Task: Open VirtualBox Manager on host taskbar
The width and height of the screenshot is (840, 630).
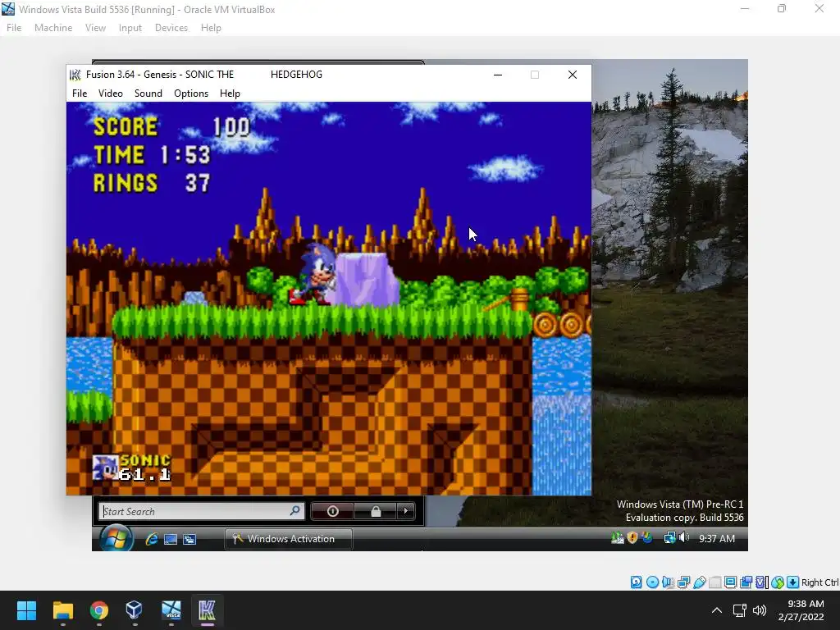Action: pos(135,610)
